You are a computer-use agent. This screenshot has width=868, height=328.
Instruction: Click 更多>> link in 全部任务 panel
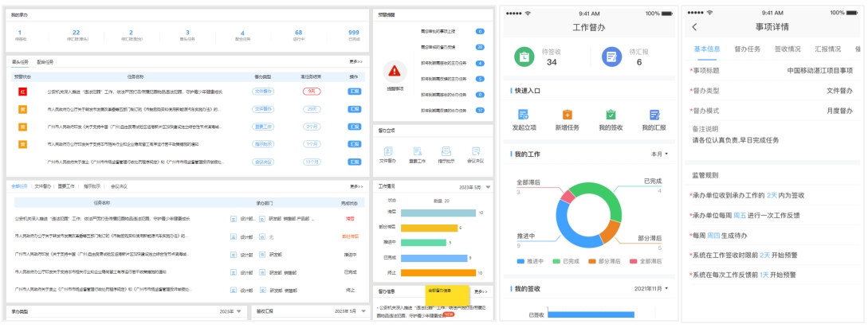(x=356, y=186)
